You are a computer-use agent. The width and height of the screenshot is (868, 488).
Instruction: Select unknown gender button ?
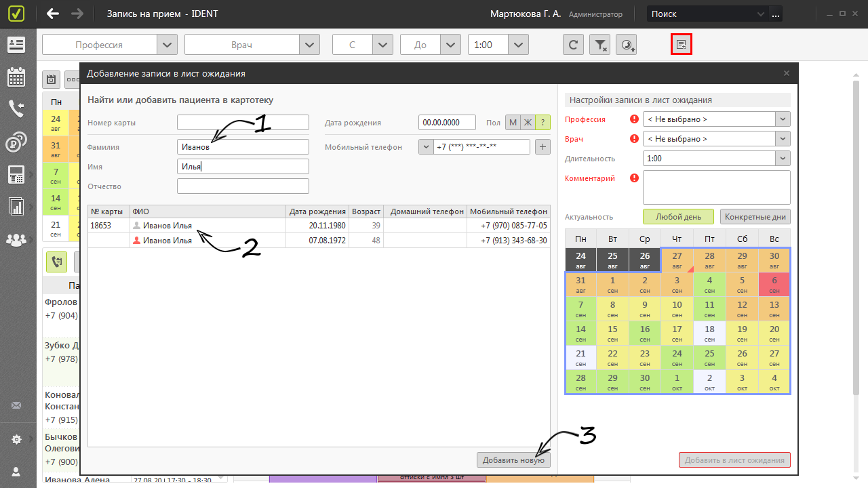click(542, 123)
